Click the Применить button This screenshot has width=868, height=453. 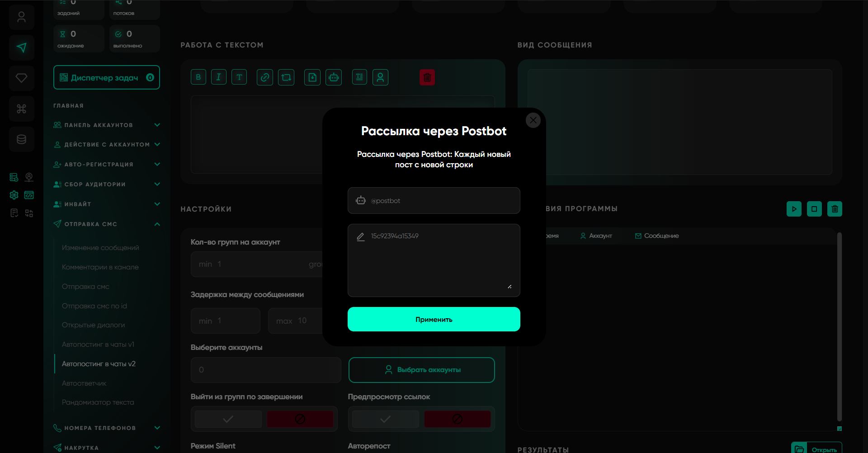point(434,319)
